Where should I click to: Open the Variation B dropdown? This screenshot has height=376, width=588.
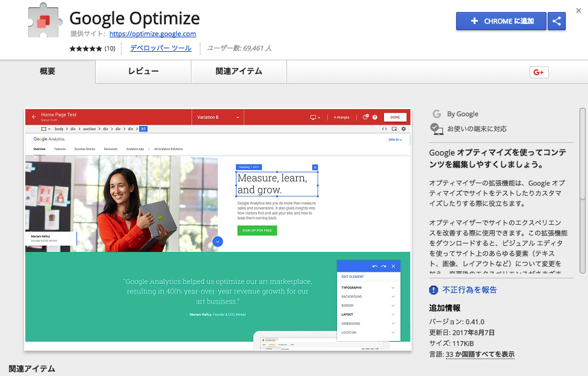(x=218, y=117)
